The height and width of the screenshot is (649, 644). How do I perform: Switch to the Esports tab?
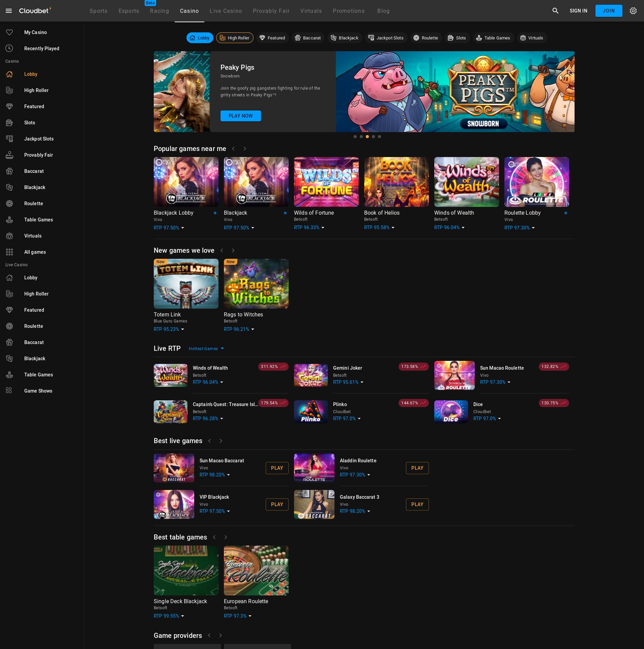point(128,11)
